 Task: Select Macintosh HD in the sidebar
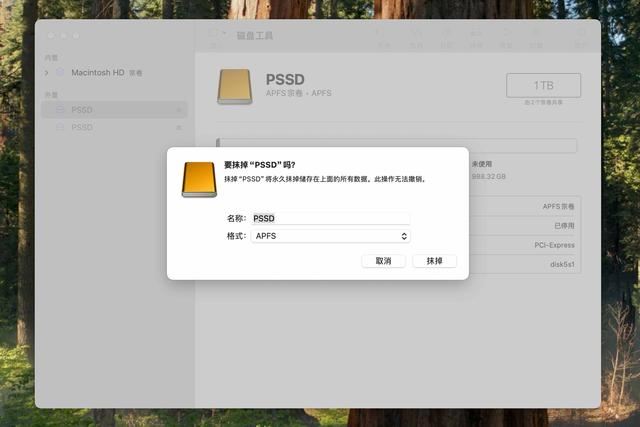[98, 73]
